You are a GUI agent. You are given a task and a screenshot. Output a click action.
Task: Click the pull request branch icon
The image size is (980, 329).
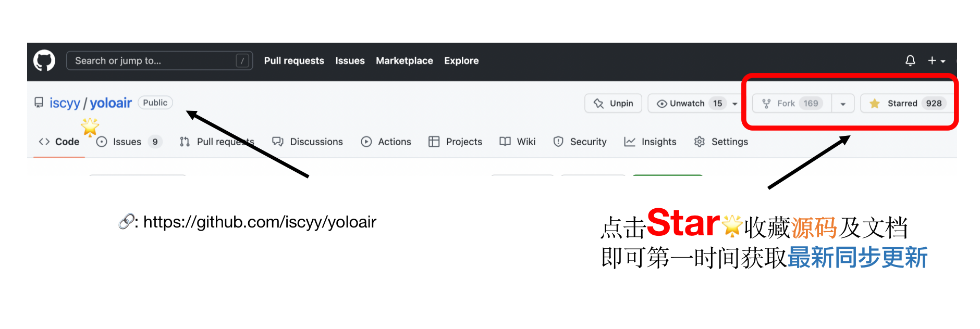click(x=185, y=142)
